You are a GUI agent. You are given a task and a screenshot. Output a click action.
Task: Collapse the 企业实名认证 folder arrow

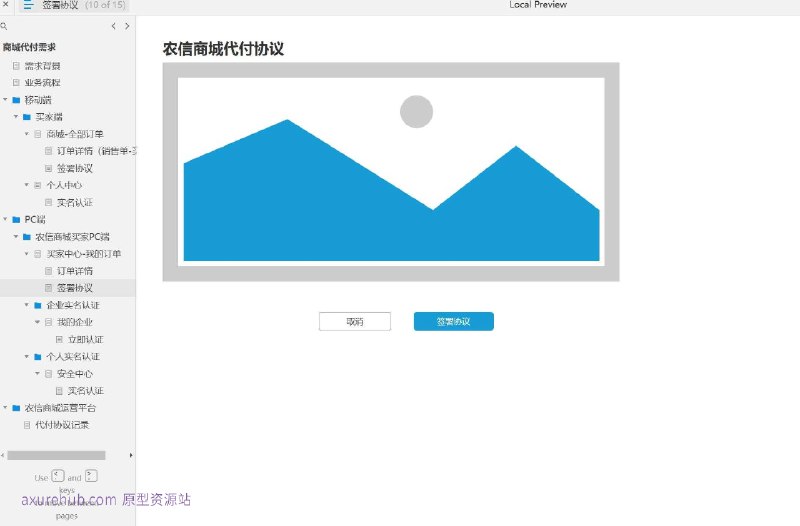click(x=27, y=305)
